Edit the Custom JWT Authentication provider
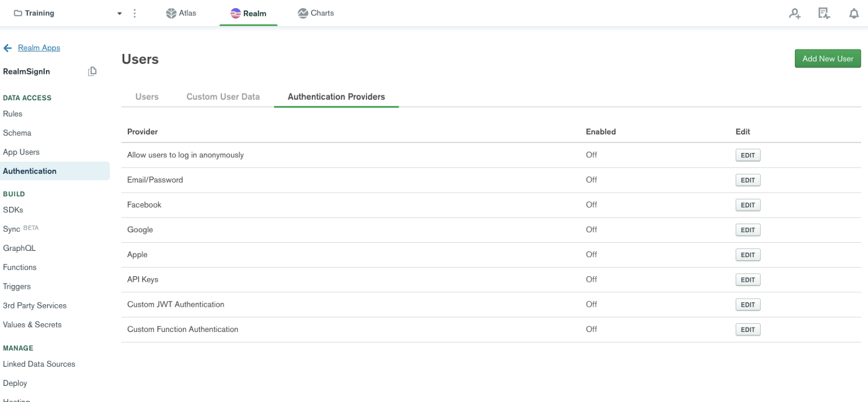Image resolution: width=868 pixels, height=402 pixels. (x=748, y=305)
